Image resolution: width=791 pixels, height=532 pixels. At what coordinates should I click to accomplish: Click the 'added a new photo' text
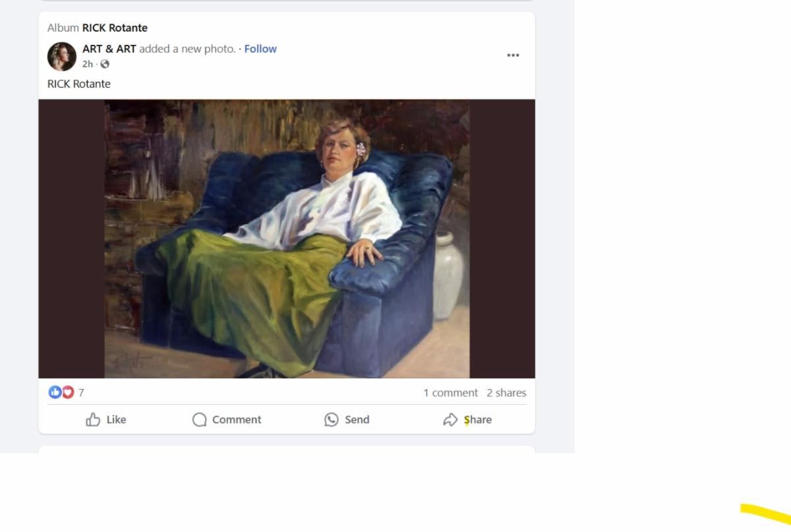tap(187, 49)
